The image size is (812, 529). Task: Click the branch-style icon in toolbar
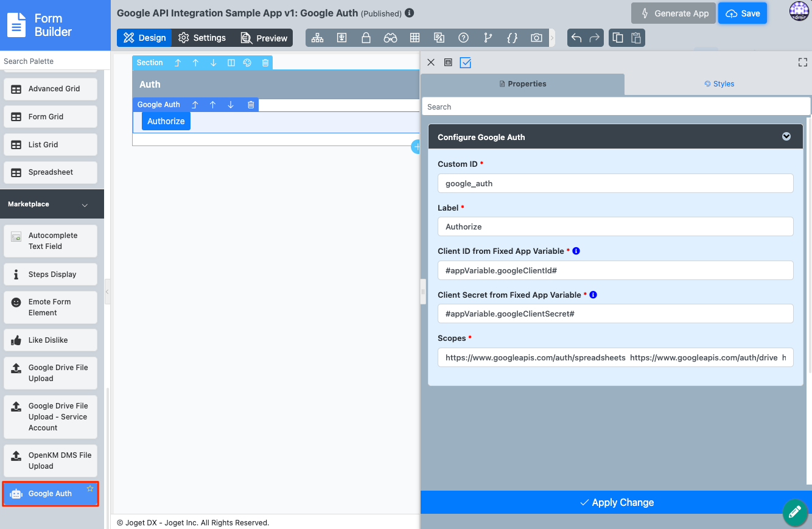(488, 38)
